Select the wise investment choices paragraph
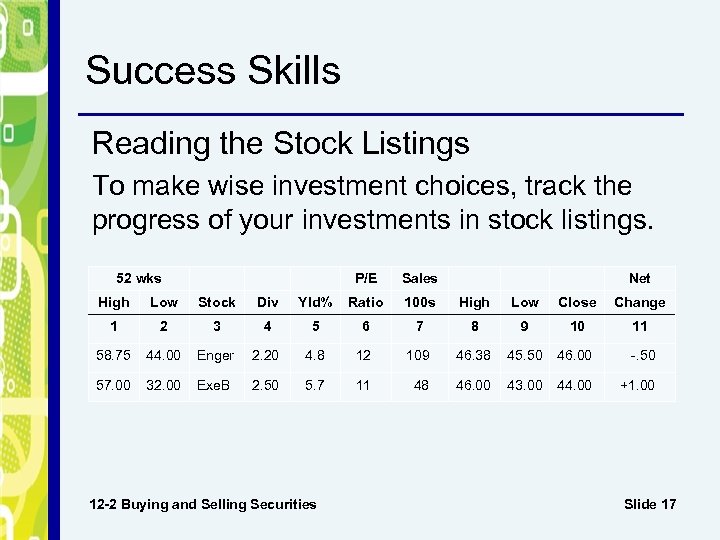720x540 pixels. (372, 202)
